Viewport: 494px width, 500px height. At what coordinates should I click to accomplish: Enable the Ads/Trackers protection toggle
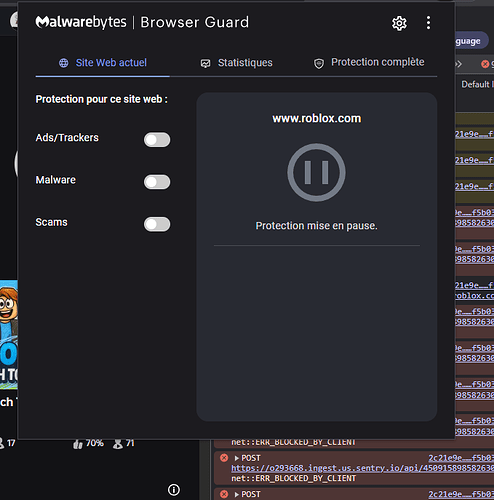(x=157, y=140)
